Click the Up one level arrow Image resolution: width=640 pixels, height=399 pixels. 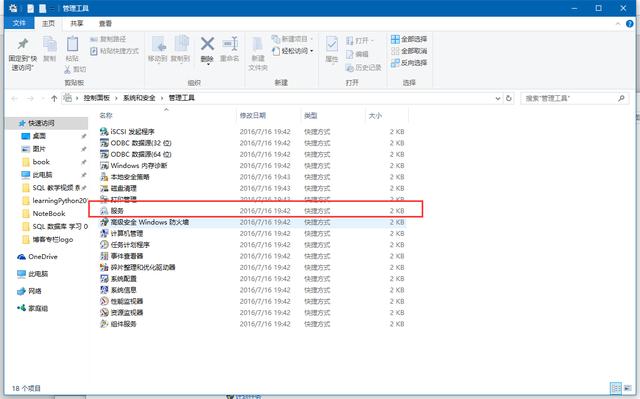[x=54, y=98]
